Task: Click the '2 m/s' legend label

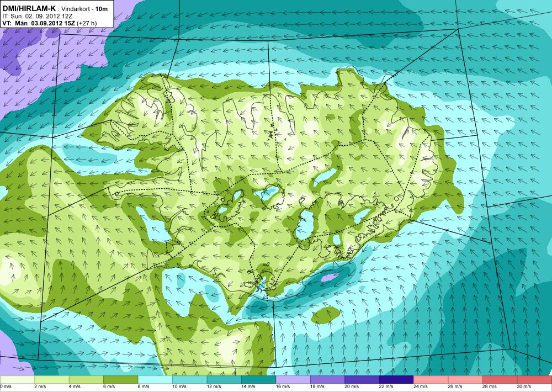Action: 40,386
